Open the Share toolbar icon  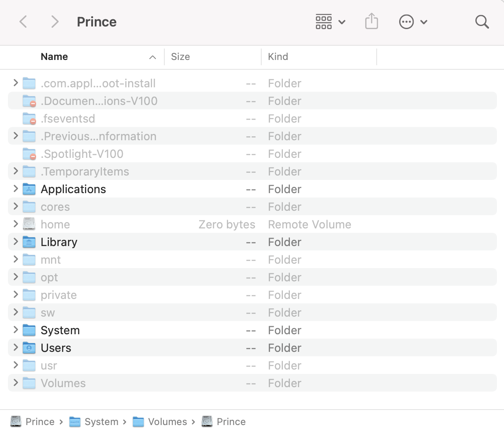point(371,22)
